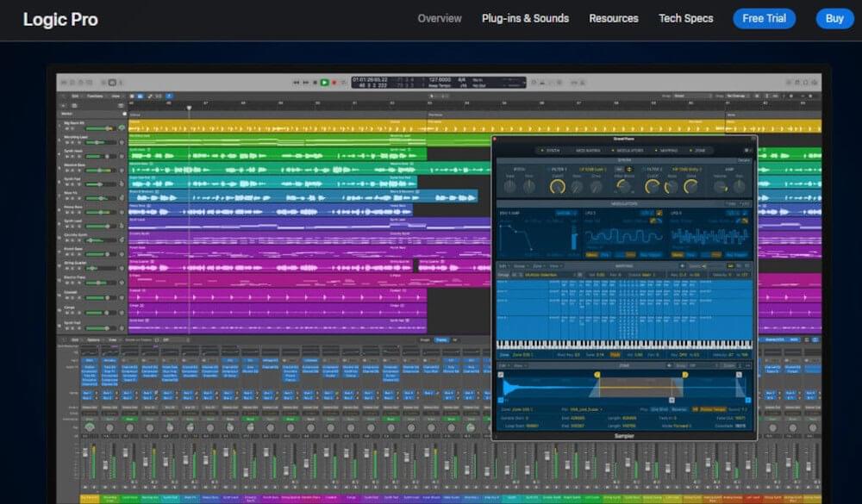Viewport: 862px width, 504px height.
Task: Switch to the Sampler MODULATORS tab
Action: (628, 150)
